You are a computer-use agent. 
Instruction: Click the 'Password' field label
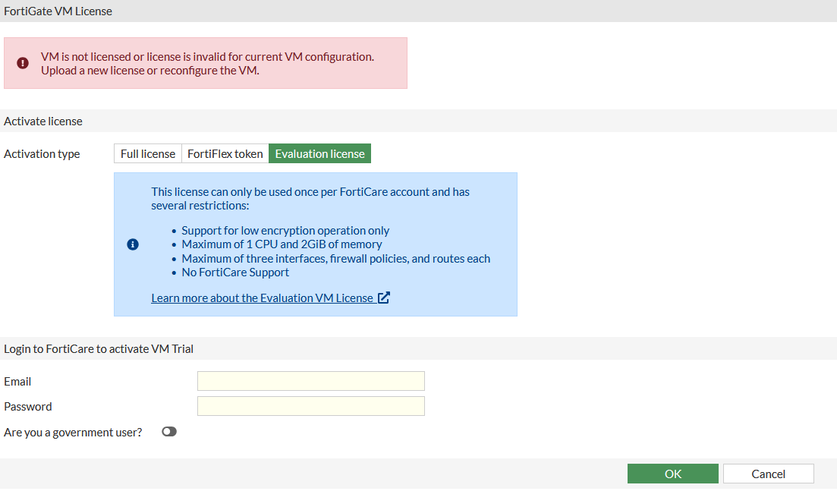click(28, 406)
